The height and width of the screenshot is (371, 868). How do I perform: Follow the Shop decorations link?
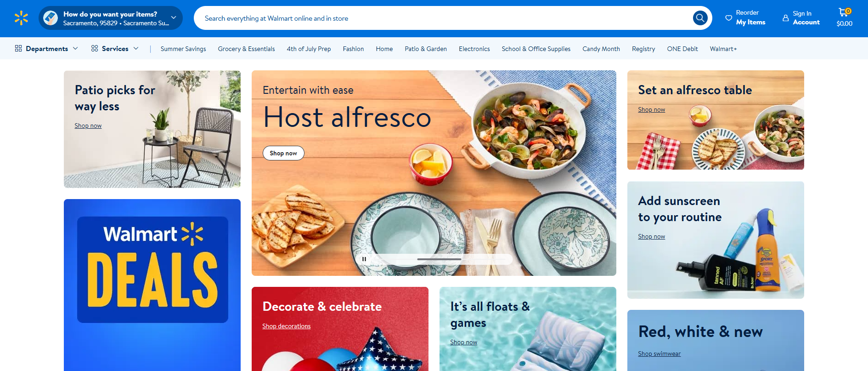pos(287,326)
